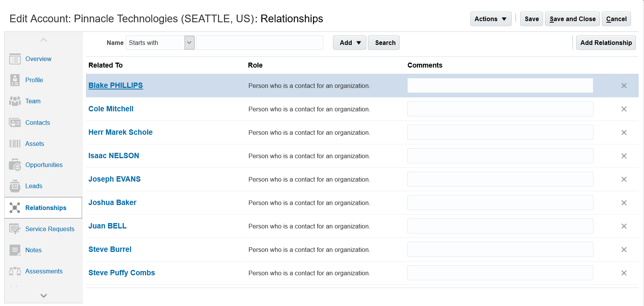
Task: Open the Cole Mitchell contact link
Action: pyautogui.click(x=111, y=109)
